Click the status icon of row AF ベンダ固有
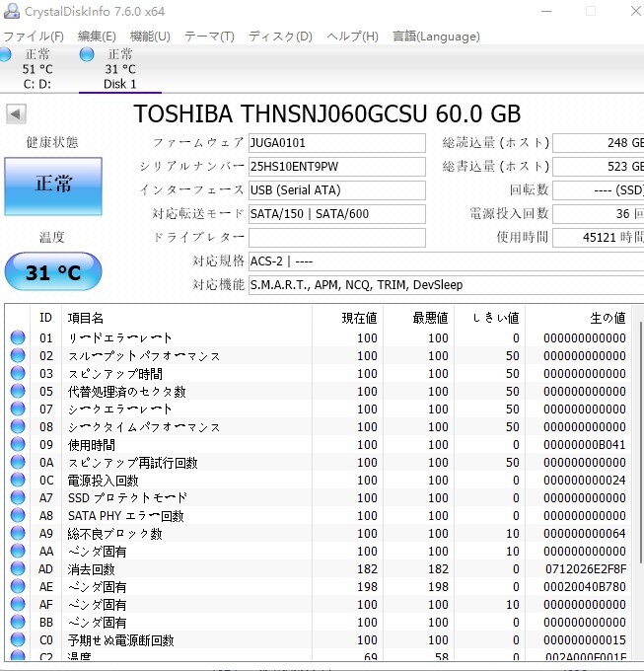The width and height of the screenshot is (644, 671). pyautogui.click(x=18, y=604)
